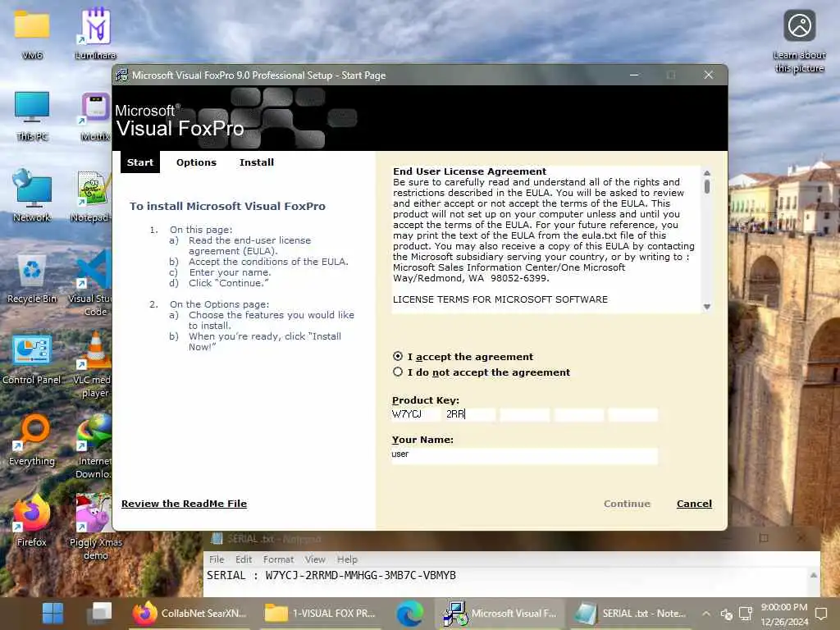Minimize the FoxPro setup window
The height and width of the screenshot is (630, 840).
point(634,75)
